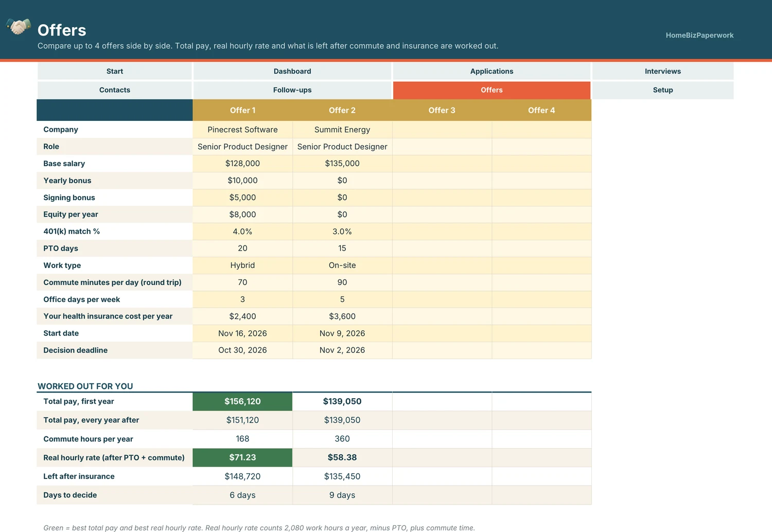Click the Base salary row label
The image size is (772, 532).
(64, 164)
